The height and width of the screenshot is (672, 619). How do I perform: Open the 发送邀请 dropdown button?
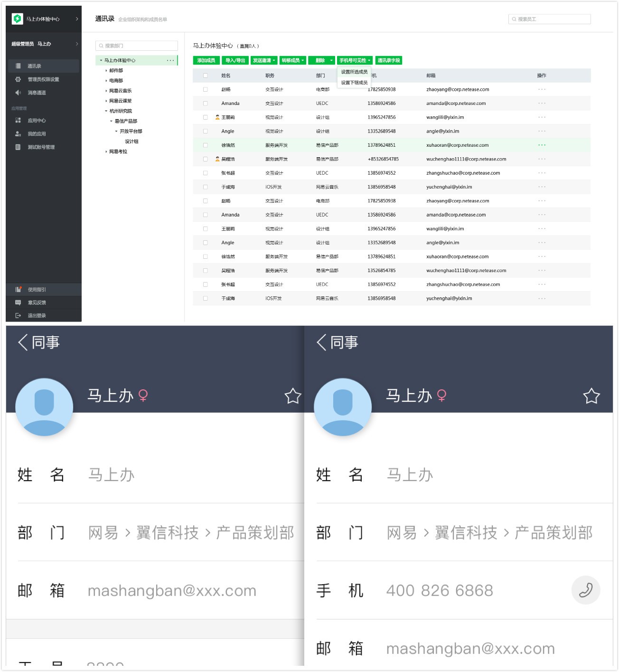coord(264,60)
